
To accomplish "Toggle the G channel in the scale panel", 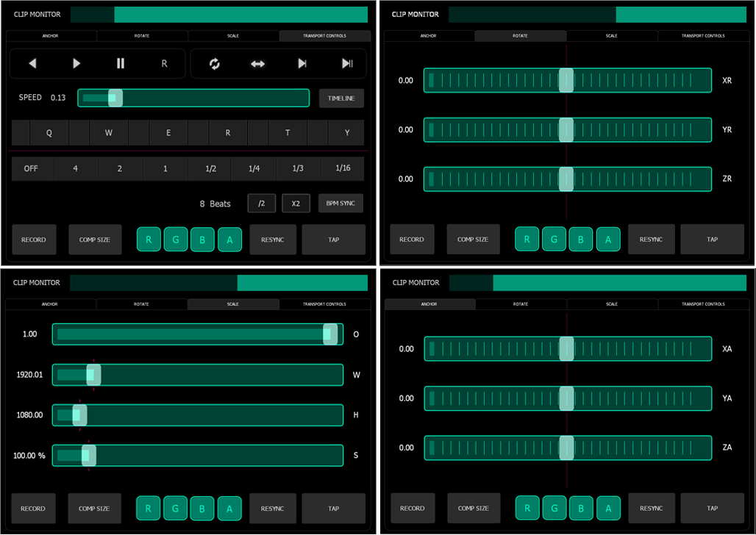I will 175,508.
